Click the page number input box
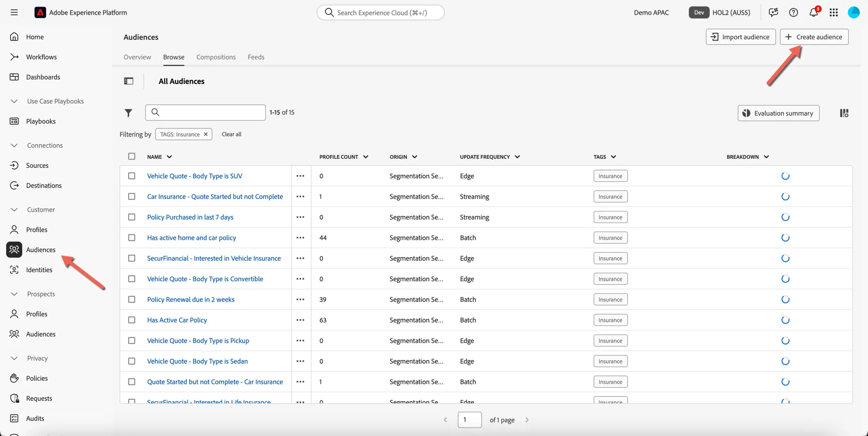868x436 pixels. tap(470, 419)
